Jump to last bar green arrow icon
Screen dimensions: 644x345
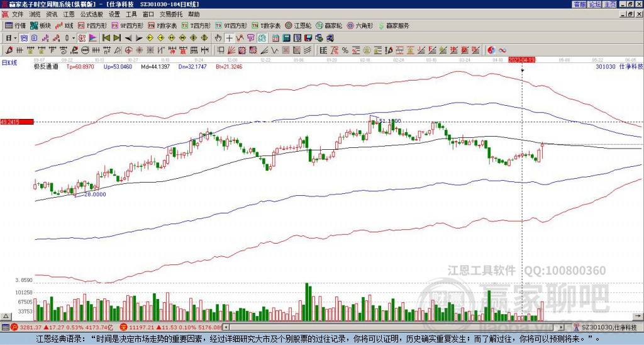117,38
